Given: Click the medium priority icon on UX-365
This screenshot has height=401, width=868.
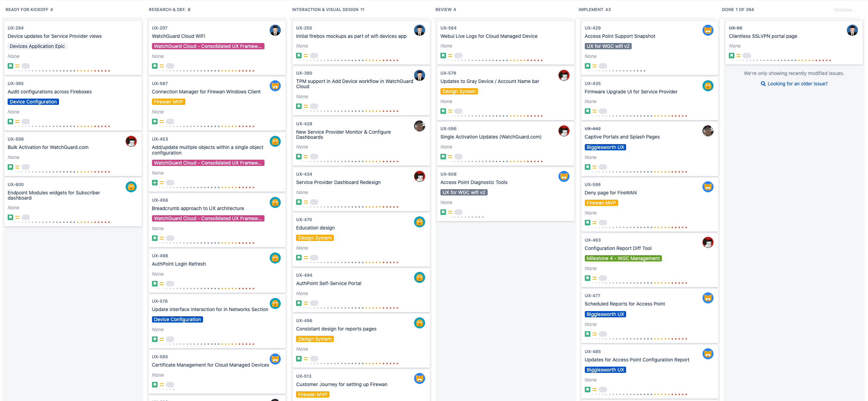Looking at the screenshot, I should point(17,122).
